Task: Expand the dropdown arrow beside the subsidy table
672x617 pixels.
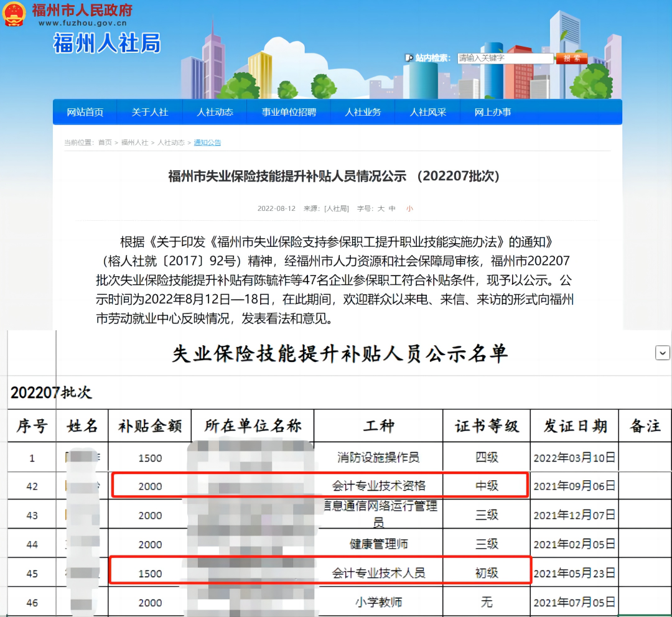Action: 662,353
